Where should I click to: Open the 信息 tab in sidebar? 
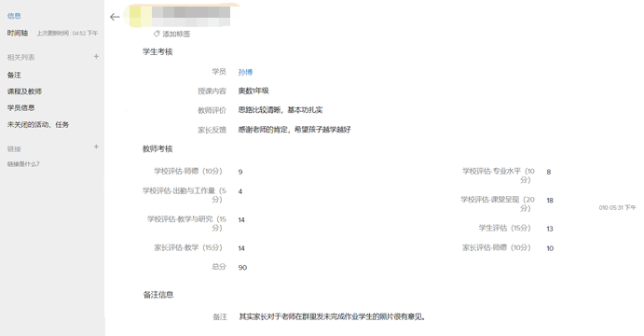(14, 16)
